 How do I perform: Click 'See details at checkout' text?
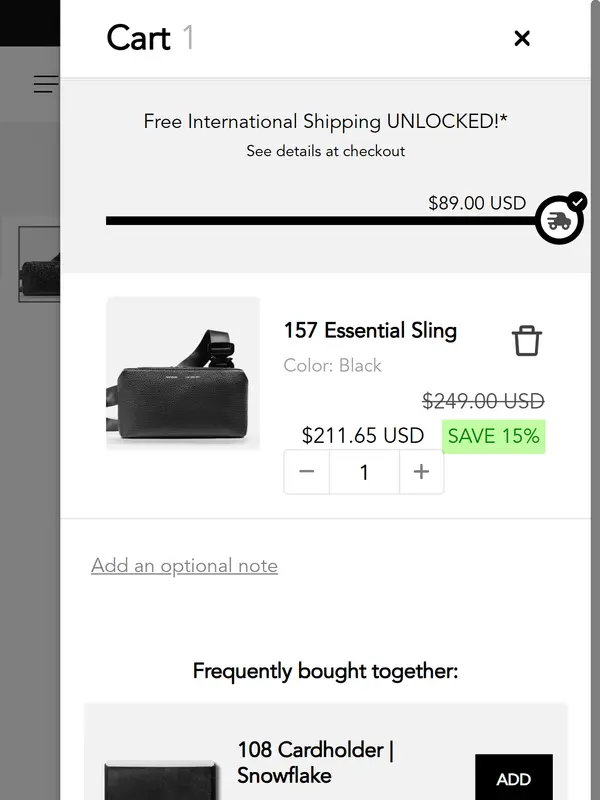tap(326, 151)
